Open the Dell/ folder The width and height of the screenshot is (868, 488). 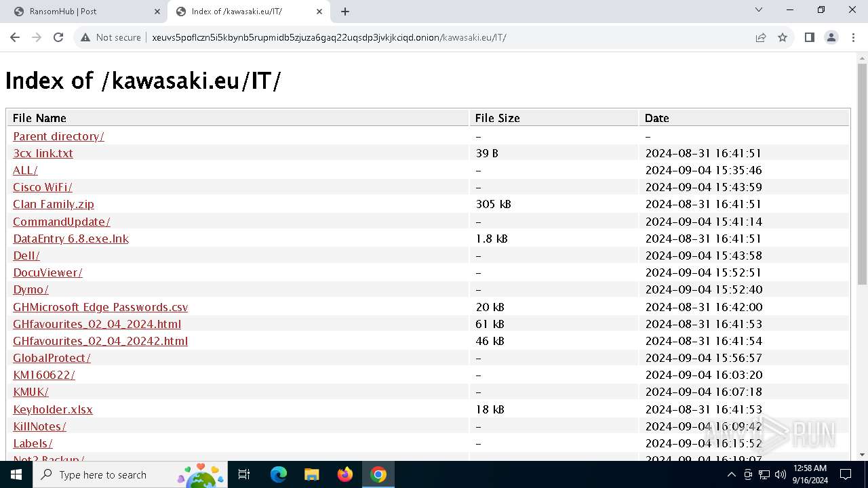point(26,256)
